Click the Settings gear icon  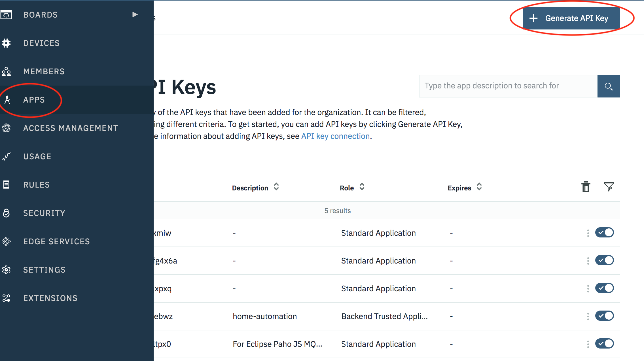click(x=6, y=270)
